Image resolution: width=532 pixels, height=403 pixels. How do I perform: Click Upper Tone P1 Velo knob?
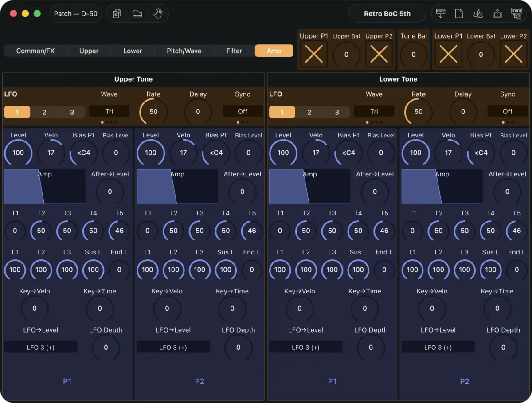(x=51, y=153)
